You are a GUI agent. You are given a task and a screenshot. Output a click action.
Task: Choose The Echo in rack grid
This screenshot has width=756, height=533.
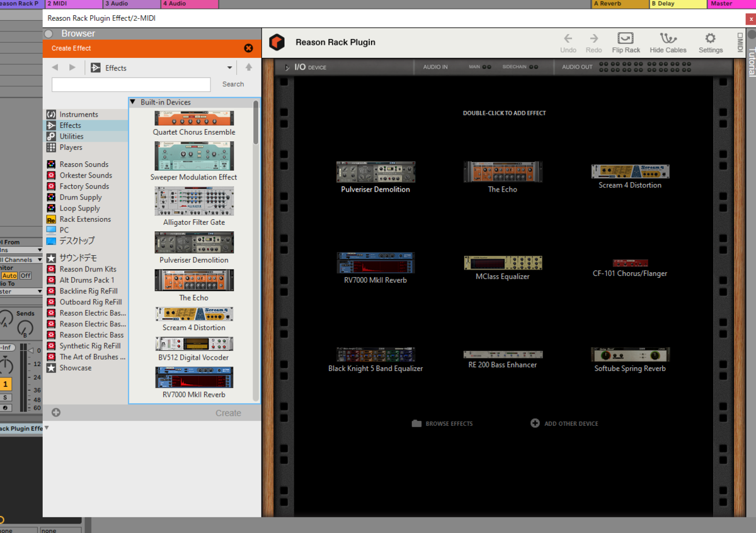click(x=503, y=177)
